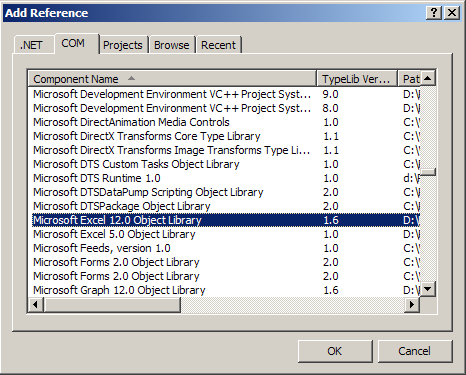Click version 1.6 of Excel 12.0 row
The width and height of the screenshot is (466, 375).
click(331, 220)
